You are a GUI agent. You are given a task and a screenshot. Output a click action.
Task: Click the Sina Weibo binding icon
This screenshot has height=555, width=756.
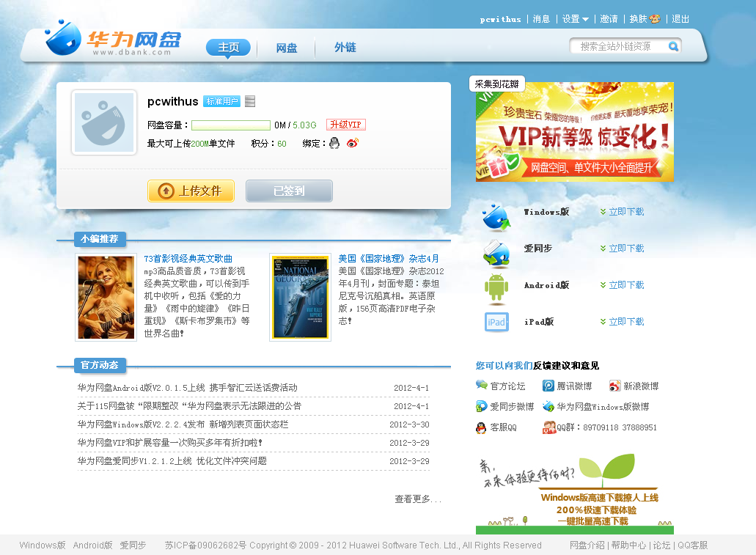(353, 143)
